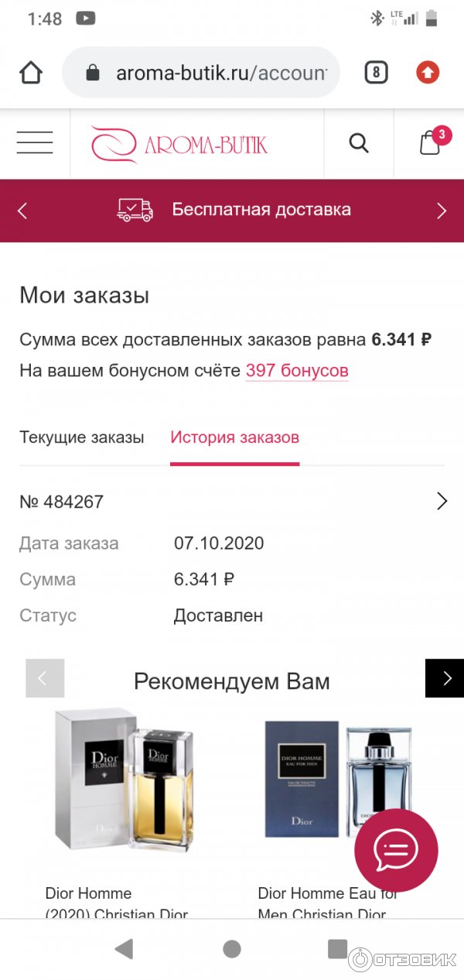Image resolution: width=464 pixels, height=980 pixels.
Task: Click the Бесплатная доставка banner text
Action: 261,210
